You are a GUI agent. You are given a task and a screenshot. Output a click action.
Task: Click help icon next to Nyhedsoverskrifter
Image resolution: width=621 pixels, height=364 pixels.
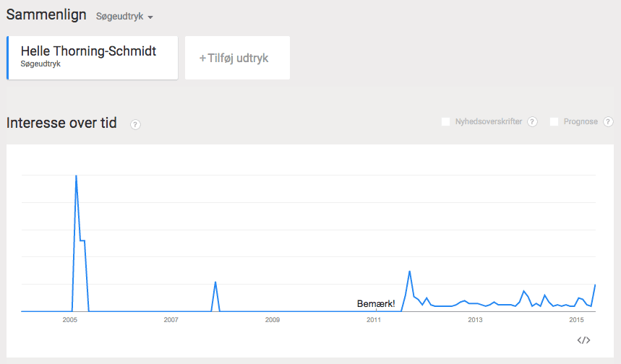532,121
